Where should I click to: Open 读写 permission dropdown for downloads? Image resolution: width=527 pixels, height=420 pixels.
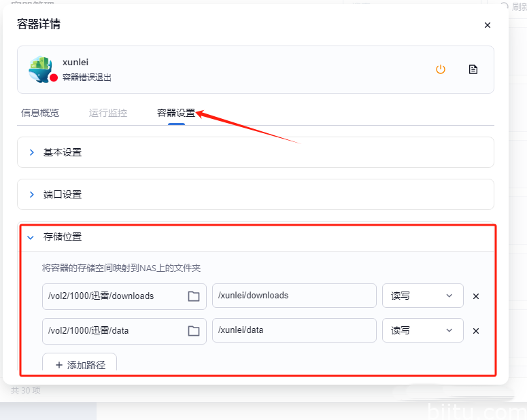422,296
